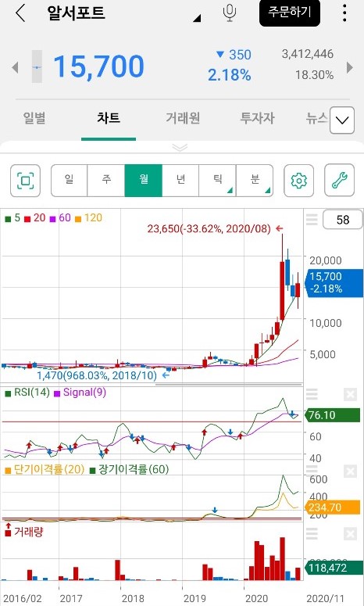Screen dimensions: 364x606
Task: Tap the 118,472 volume value tag
Action: pos(332,568)
